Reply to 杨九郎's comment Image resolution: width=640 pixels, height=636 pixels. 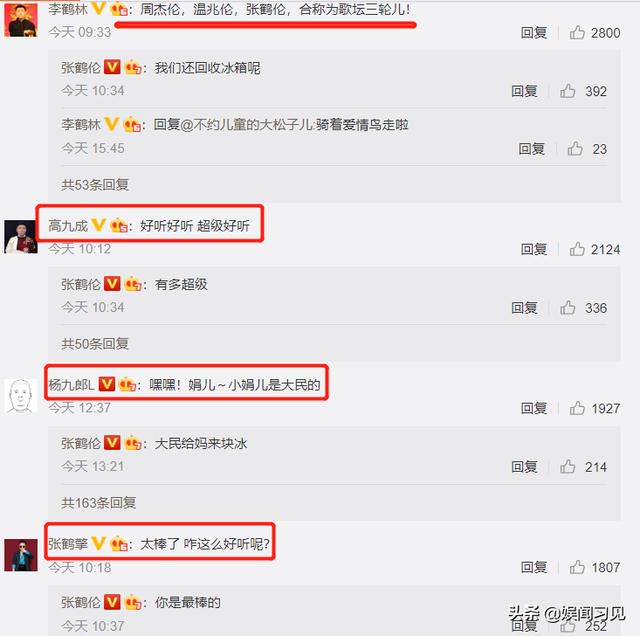click(533, 408)
